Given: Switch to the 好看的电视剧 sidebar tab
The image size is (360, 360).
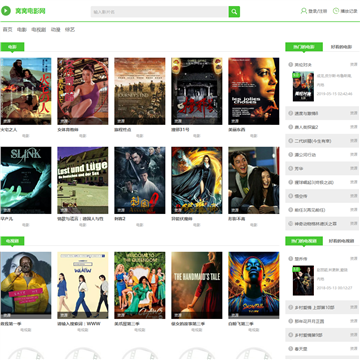Looking at the screenshot, I should point(341,241).
